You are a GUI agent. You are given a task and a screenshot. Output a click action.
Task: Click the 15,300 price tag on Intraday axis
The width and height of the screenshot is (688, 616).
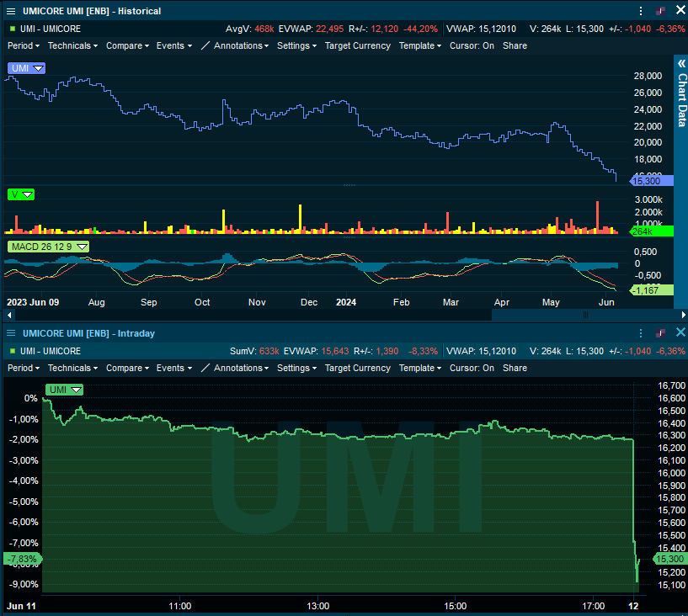[x=669, y=559]
